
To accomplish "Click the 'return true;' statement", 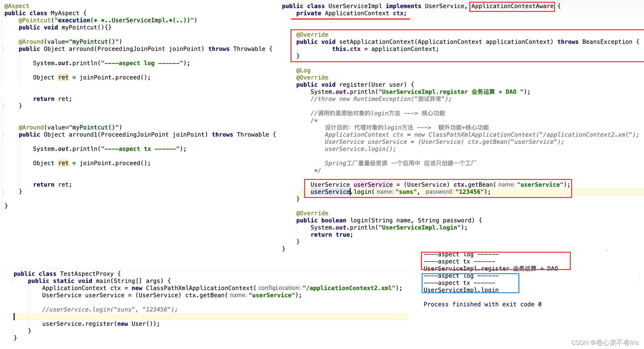I will click(332, 235).
